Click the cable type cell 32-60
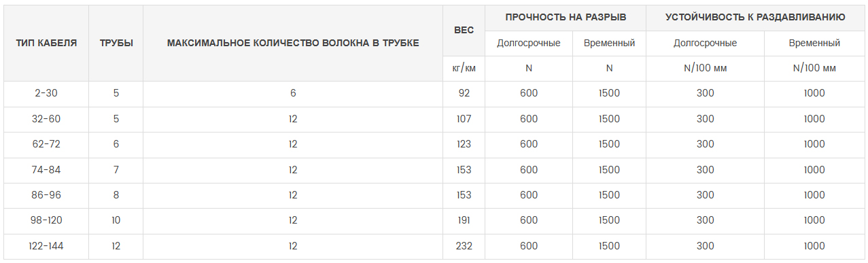 coord(46,119)
